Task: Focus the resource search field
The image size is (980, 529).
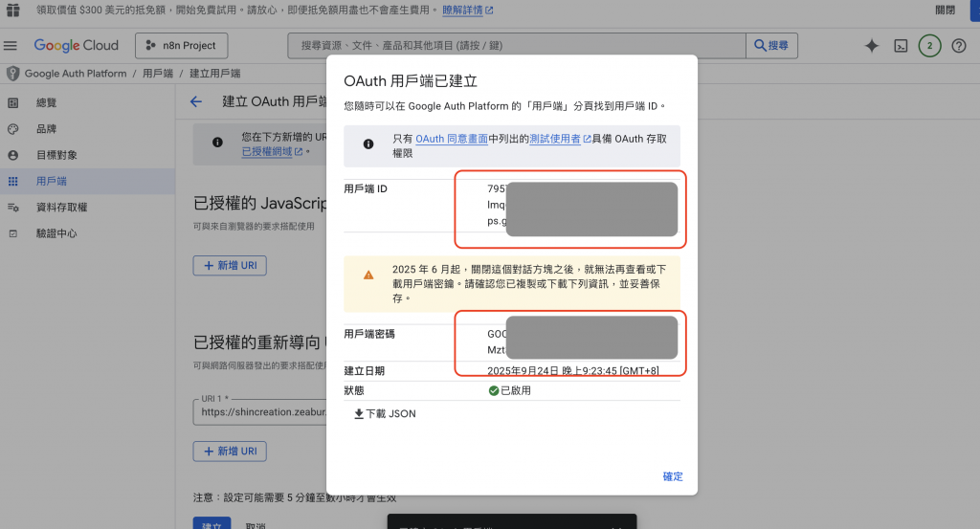Action: point(516,46)
